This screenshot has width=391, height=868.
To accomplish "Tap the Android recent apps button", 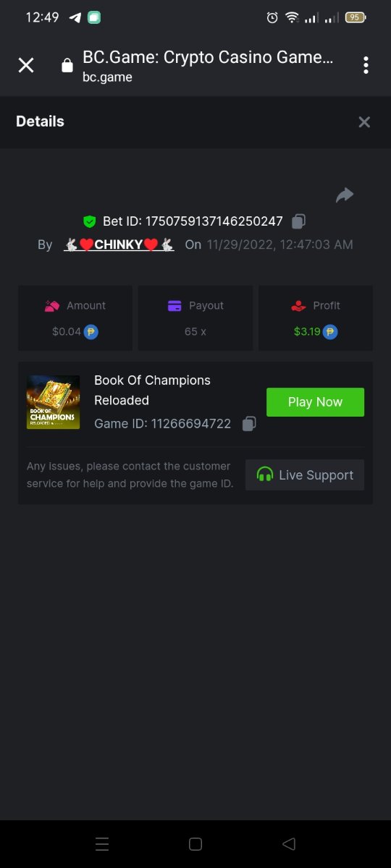I will click(x=102, y=844).
